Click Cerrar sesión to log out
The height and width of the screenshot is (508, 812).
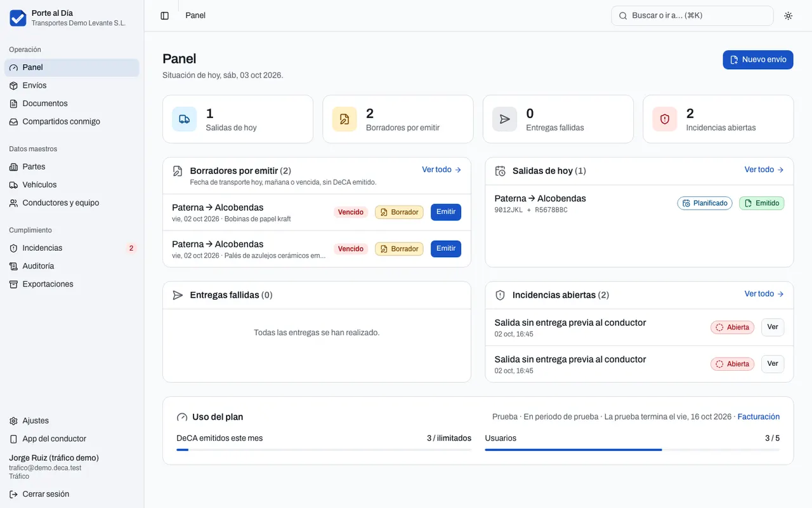point(72,494)
